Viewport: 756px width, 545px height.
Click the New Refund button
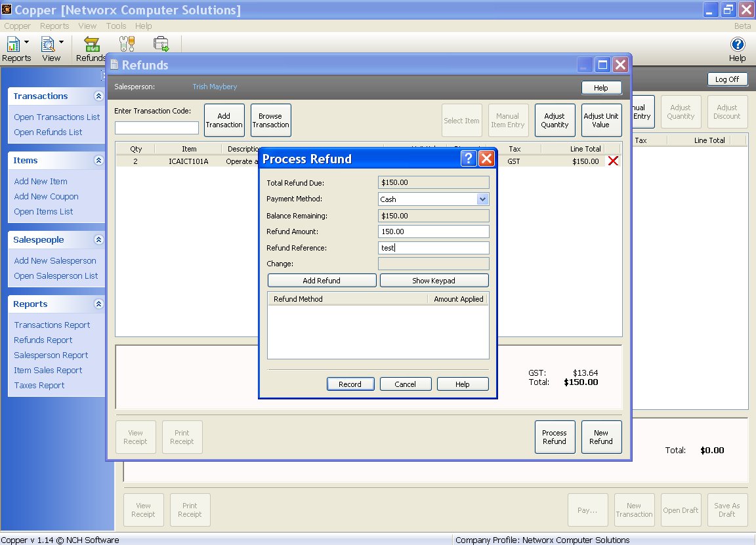[x=600, y=437]
